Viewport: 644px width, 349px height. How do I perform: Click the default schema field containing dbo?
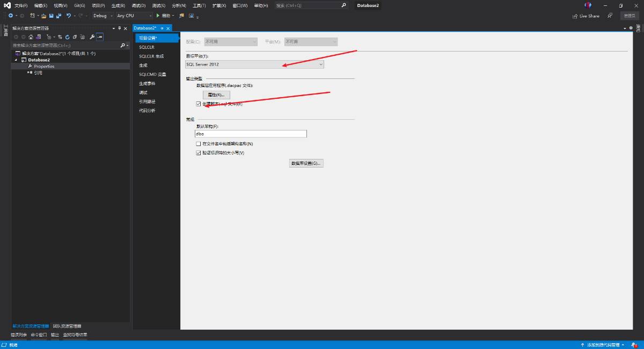251,134
